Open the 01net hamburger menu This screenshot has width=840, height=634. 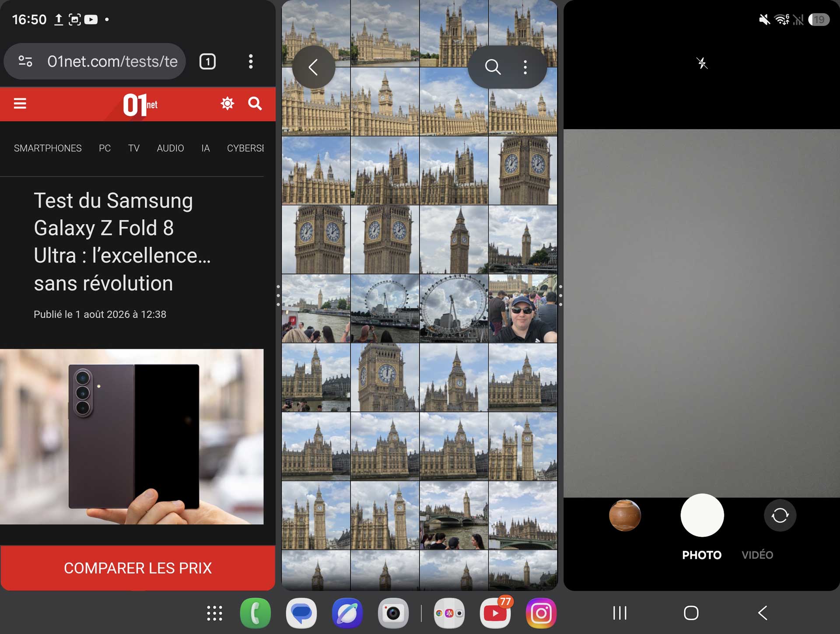(20, 104)
